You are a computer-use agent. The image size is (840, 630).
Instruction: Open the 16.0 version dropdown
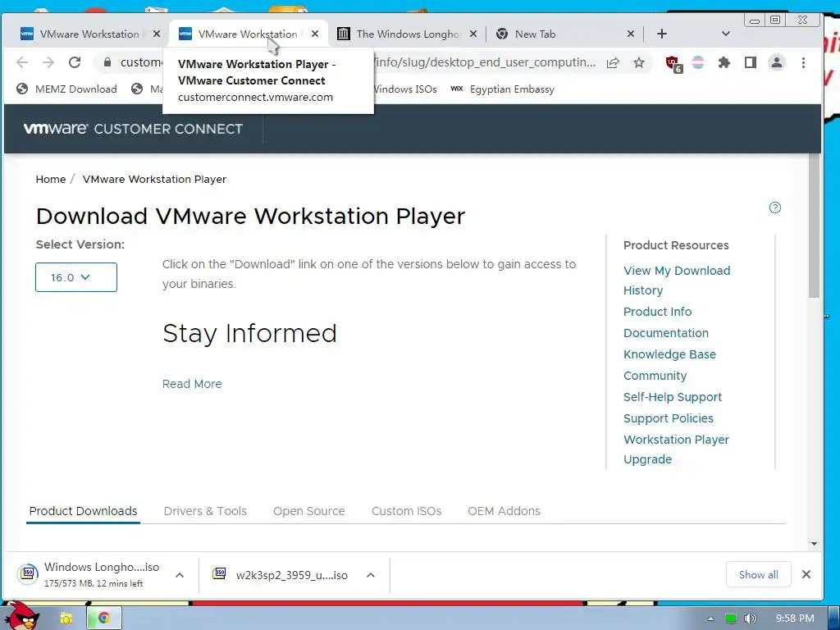pyautogui.click(x=76, y=277)
